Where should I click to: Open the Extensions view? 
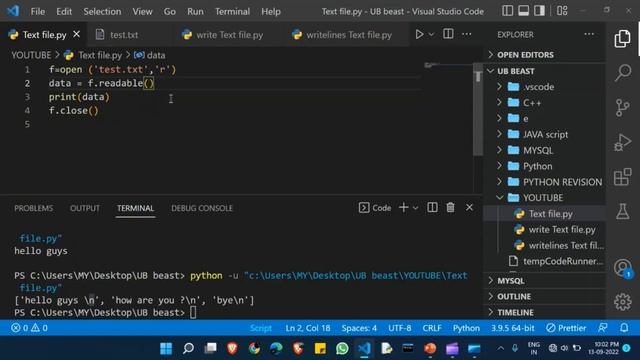[622, 177]
